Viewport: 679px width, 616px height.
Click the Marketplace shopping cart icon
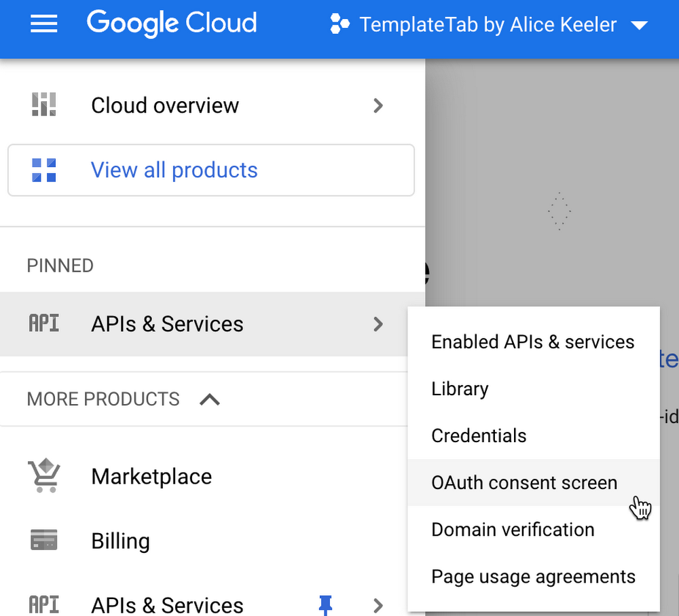pyautogui.click(x=44, y=476)
